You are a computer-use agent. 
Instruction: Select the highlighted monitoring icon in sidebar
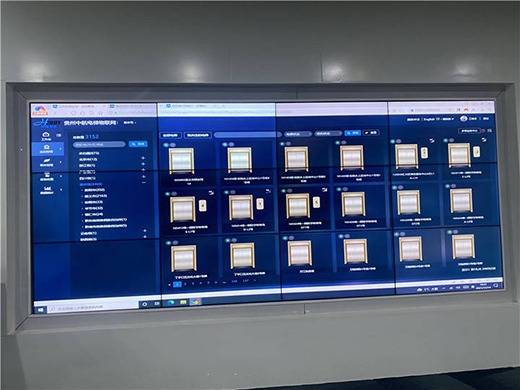click(x=47, y=147)
